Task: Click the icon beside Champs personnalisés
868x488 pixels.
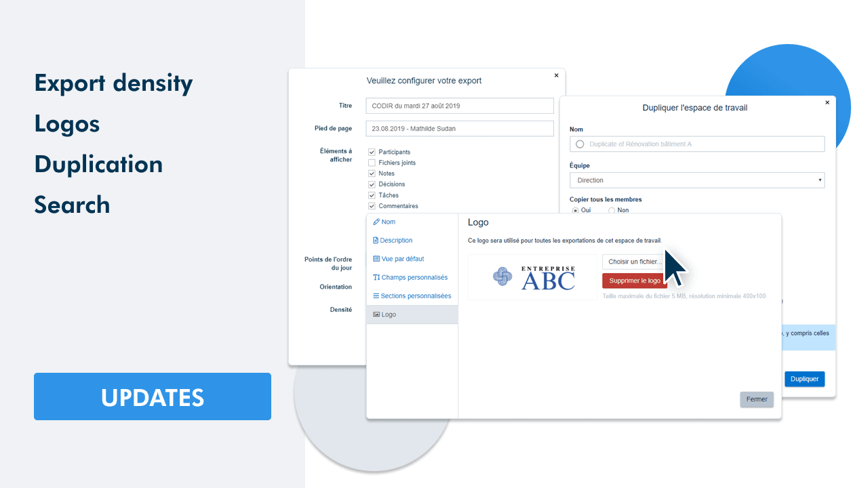Action: tap(376, 277)
